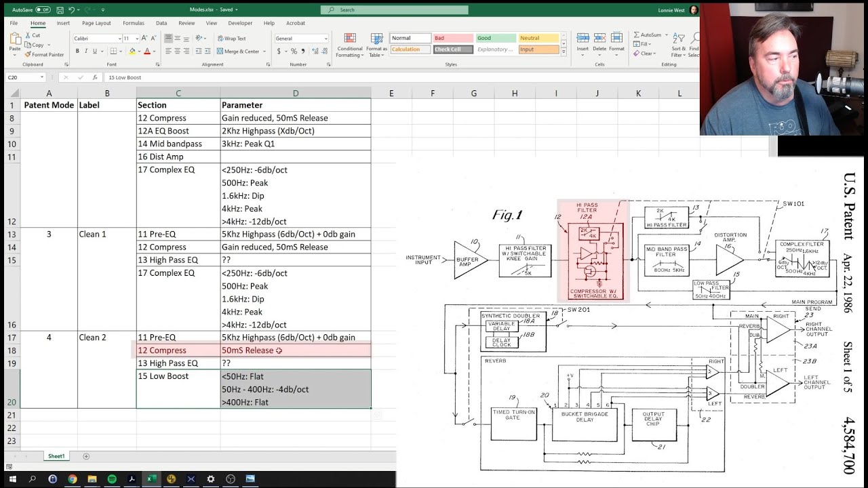
Task: Select the Sheet1 worksheet tab
Action: click(56, 456)
